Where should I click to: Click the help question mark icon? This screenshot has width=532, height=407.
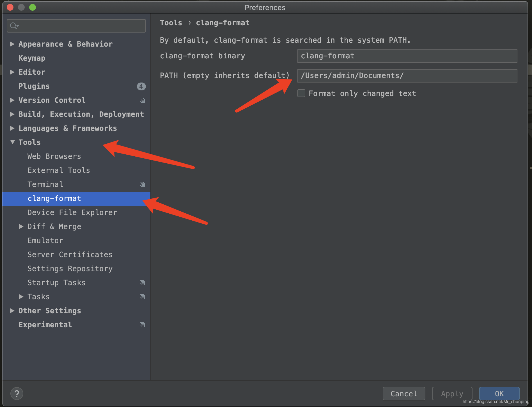tap(17, 393)
